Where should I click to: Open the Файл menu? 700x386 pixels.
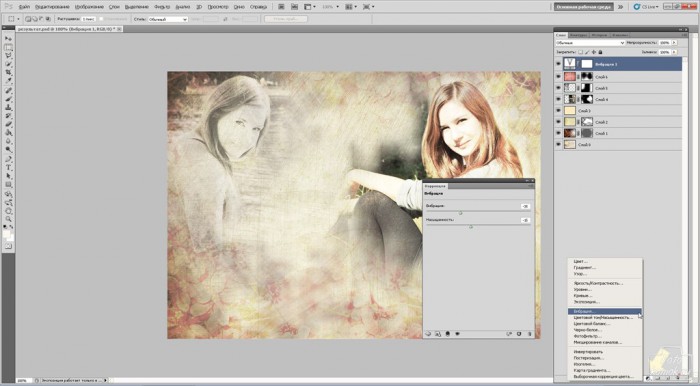pyautogui.click(x=24, y=7)
